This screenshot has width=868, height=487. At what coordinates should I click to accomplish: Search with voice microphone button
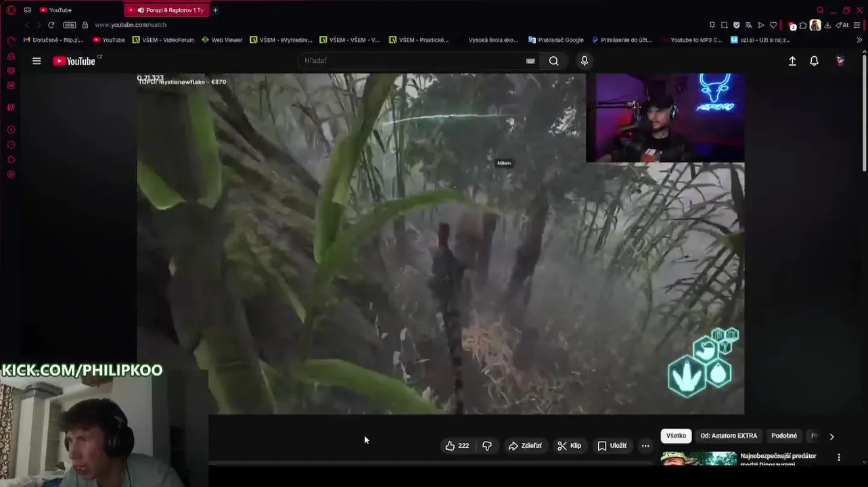(585, 61)
